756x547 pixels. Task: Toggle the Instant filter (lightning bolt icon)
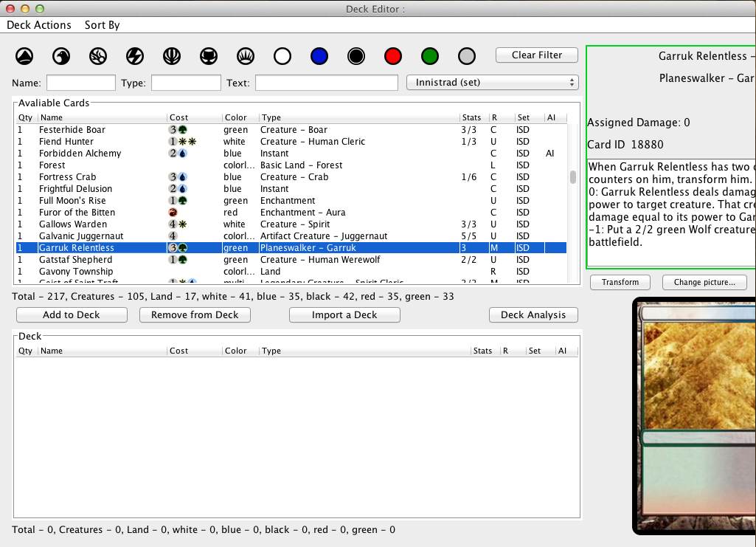pyautogui.click(x=135, y=56)
